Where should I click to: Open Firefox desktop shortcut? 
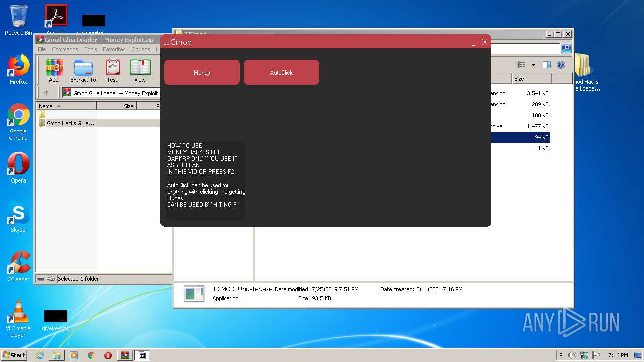(x=18, y=69)
